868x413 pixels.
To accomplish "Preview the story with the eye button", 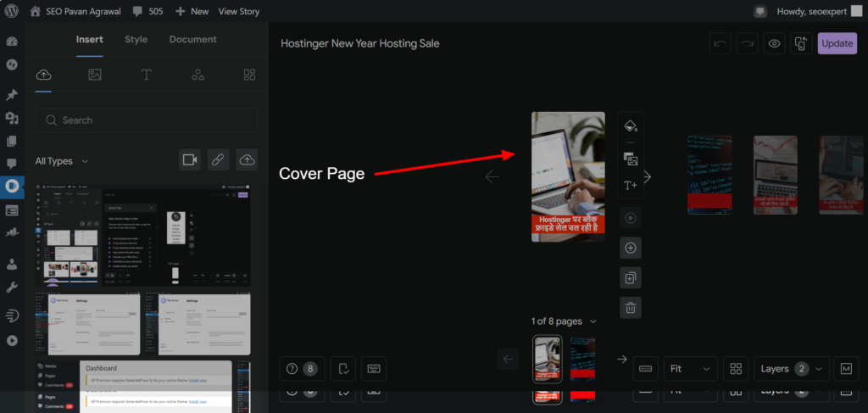I will click(775, 44).
